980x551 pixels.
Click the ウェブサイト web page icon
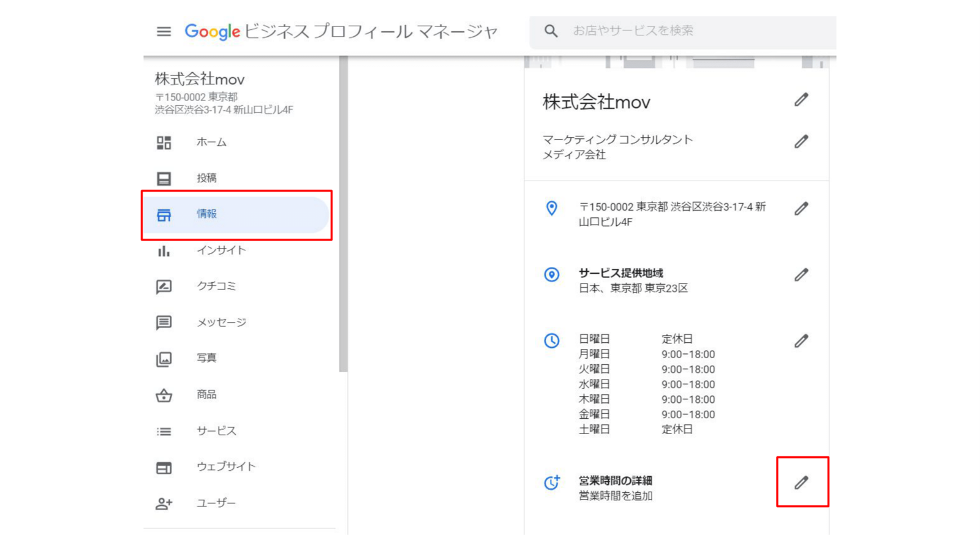coord(164,468)
